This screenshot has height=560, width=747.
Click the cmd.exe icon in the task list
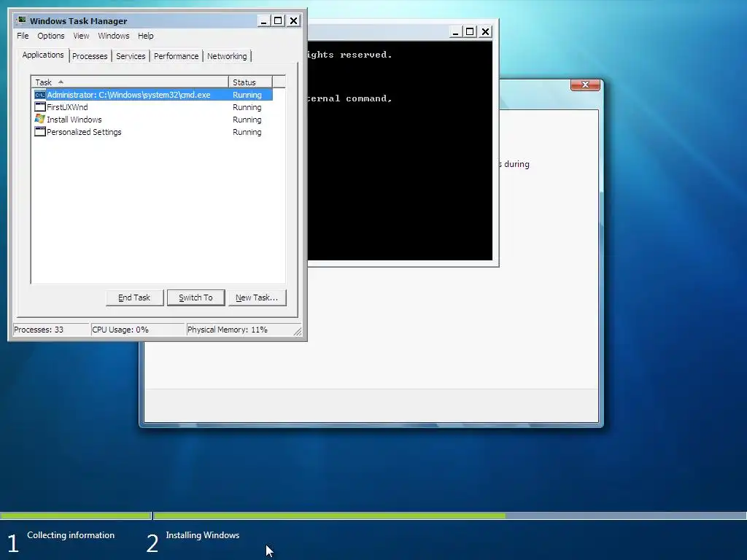click(x=40, y=95)
